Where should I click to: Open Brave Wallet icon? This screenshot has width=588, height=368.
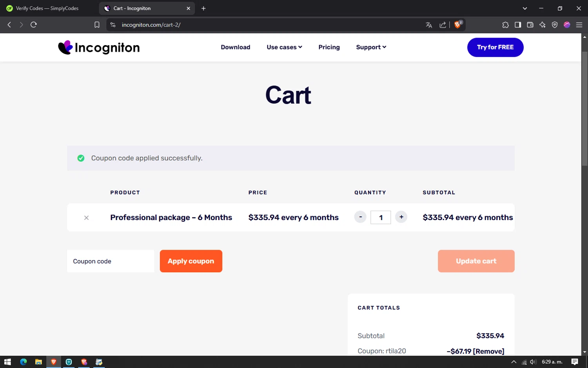[530, 25]
